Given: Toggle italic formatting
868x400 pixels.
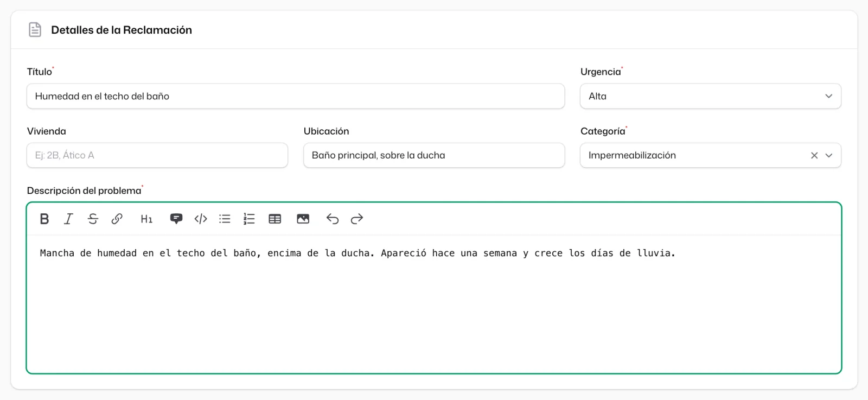Looking at the screenshot, I should [x=68, y=219].
